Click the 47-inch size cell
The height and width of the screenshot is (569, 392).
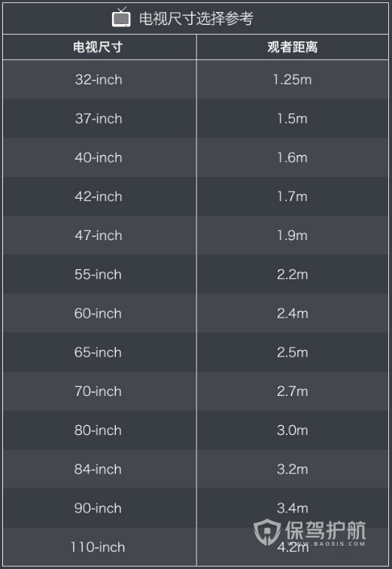click(99, 236)
